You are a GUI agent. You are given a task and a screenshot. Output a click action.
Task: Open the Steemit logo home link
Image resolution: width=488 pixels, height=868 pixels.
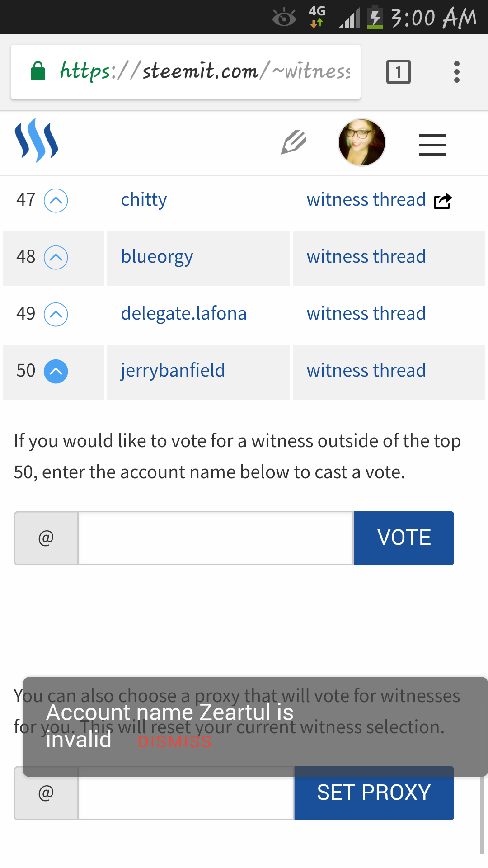pos(37,141)
